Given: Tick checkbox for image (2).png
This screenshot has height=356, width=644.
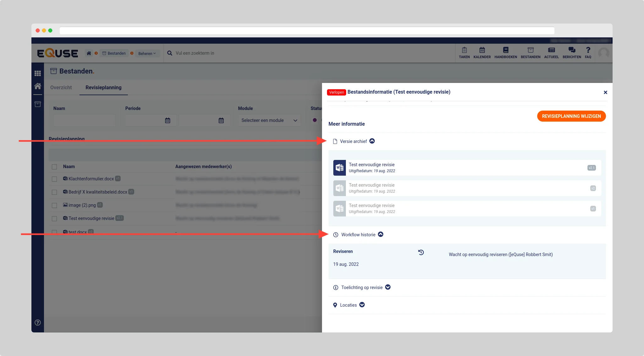Looking at the screenshot, I should [x=54, y=205].
